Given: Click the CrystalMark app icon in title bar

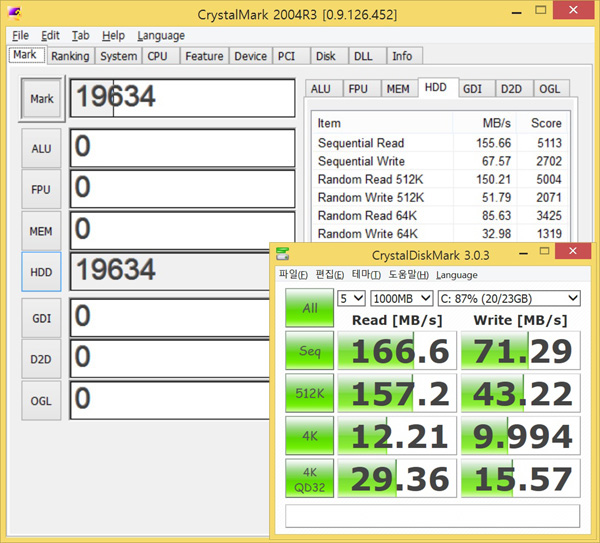Looking at the screenshot, I should (x=15, y=13).
